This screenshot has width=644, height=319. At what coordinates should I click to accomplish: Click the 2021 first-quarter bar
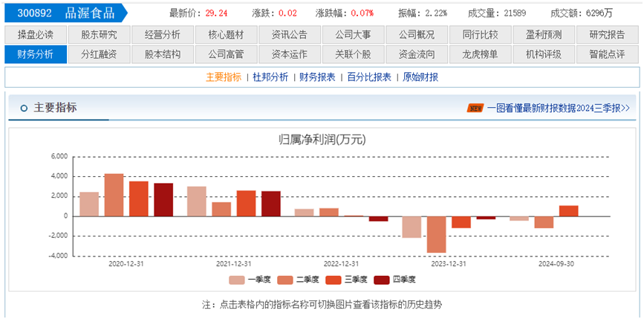pyautogui.click(x=197, y=202)
